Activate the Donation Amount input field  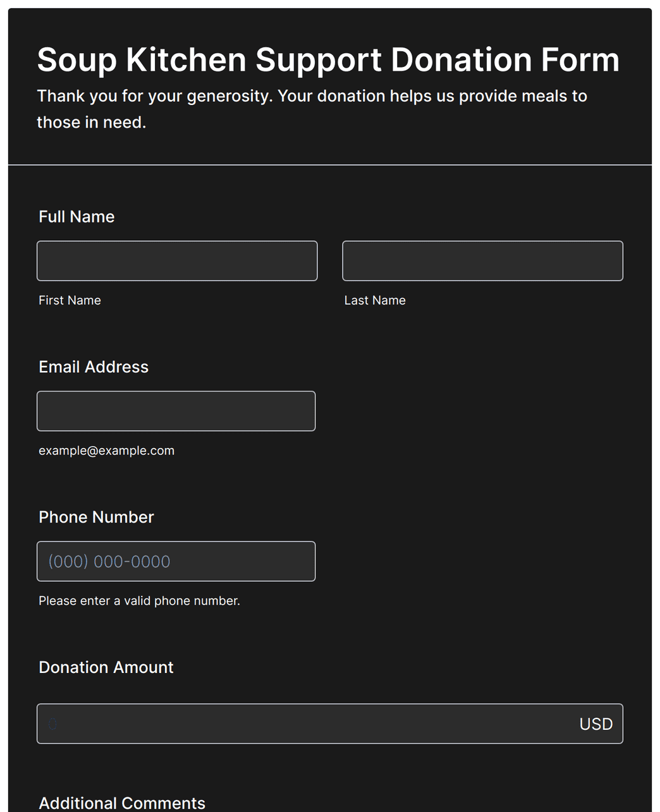tap(329, 724)
